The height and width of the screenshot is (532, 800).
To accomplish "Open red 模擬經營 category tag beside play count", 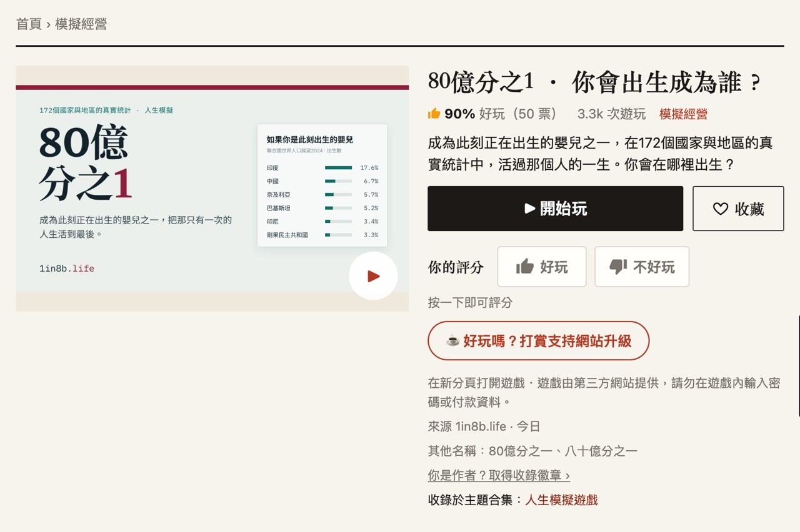I will tap(683, 114).
